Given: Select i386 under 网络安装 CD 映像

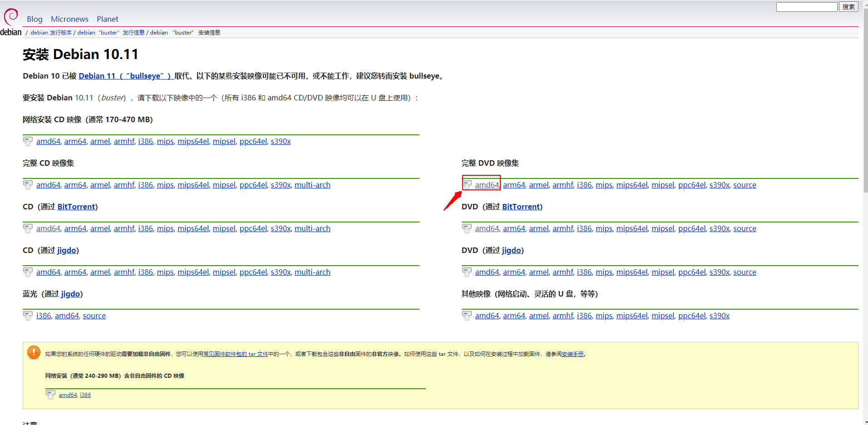Looking at the screenshot, I should pos(146,141).
